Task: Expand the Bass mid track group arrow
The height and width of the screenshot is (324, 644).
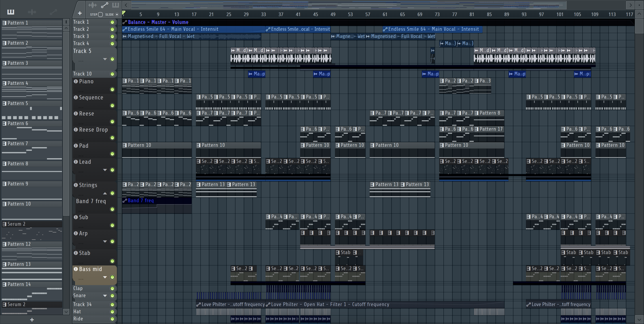Action: coord(105,277)
